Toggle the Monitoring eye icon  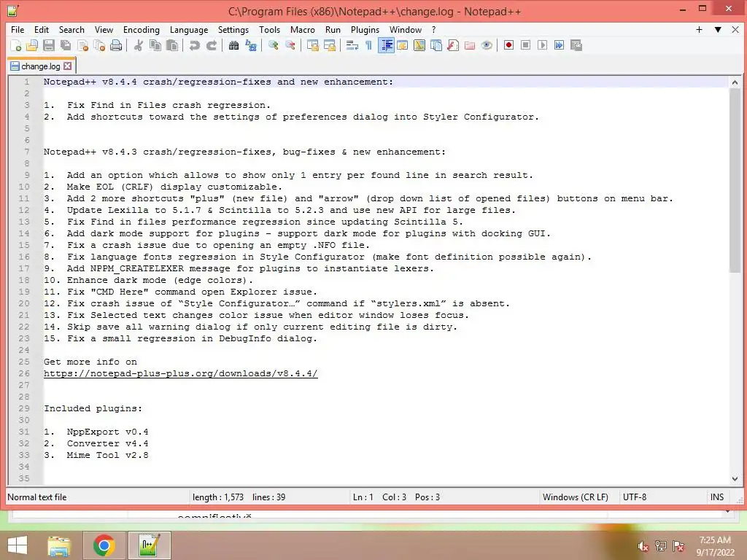point(487,45)
